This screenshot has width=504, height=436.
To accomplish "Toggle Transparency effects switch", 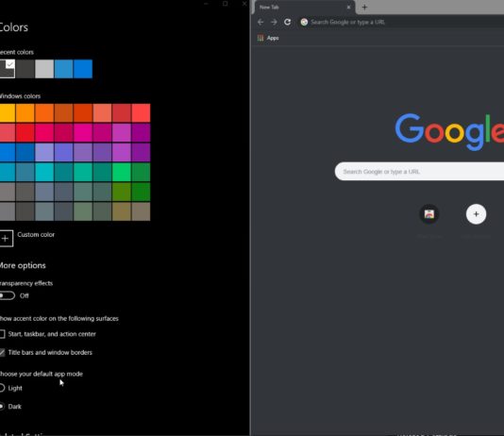I will [x=7, y=295].
